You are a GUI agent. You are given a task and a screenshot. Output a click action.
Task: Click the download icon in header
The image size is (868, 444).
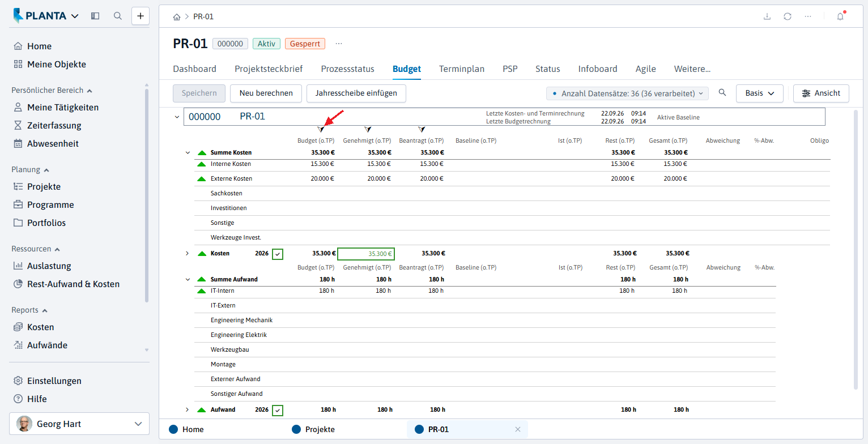(767, 16)
